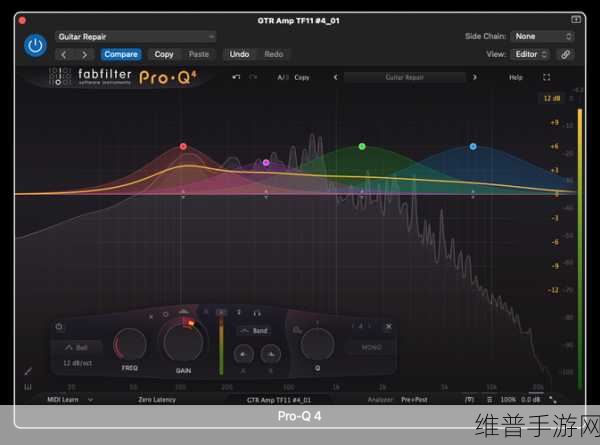
Task: Click the circle icon above gain knob
Action: coord(166,315)
